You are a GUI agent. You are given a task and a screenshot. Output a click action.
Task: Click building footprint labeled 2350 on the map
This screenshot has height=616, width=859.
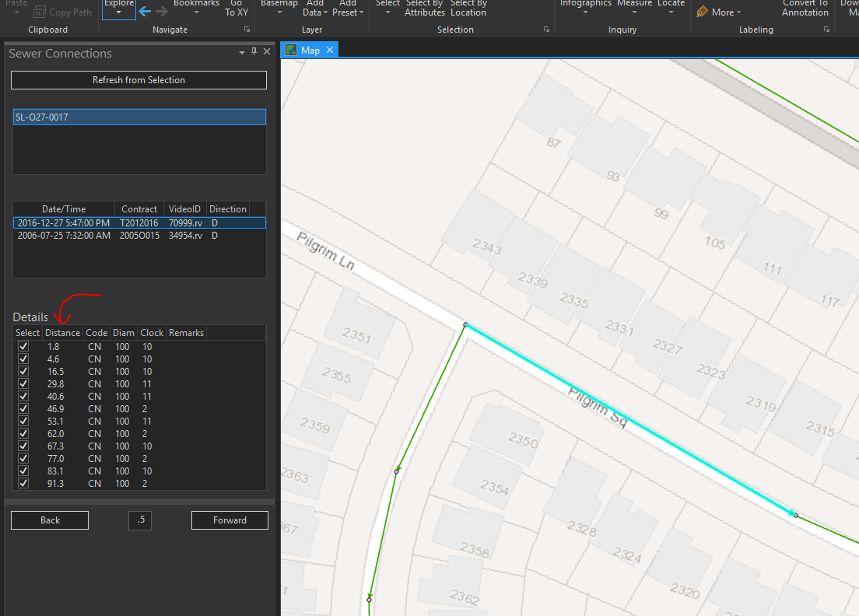(x=507, y=436)
